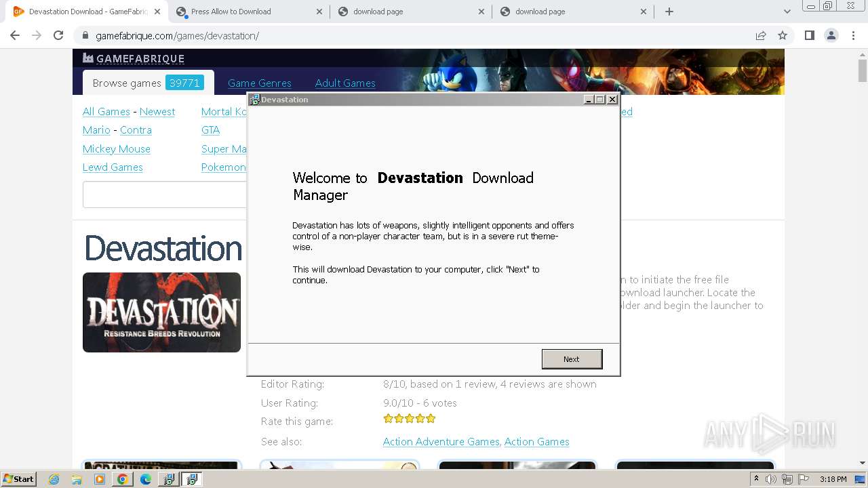This screenshot has width=868, height=488.
Task: Open the Adult Games link
Action: [345, 83]
